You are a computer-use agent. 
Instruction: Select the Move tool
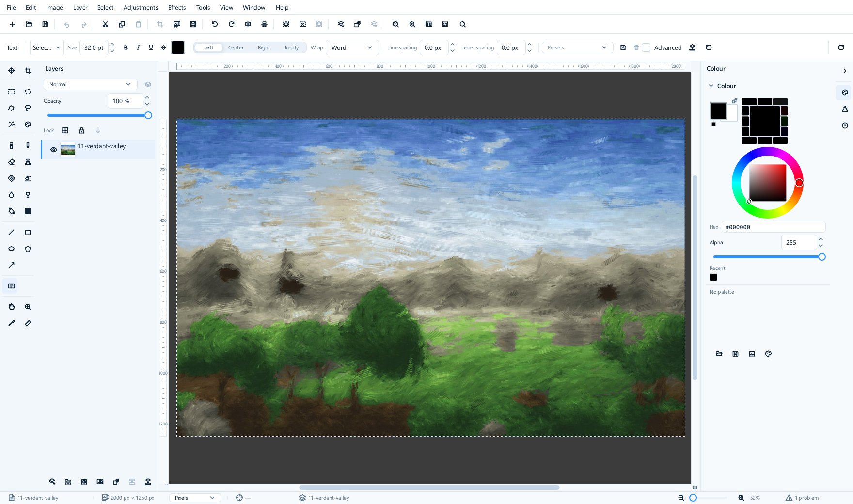11,71
